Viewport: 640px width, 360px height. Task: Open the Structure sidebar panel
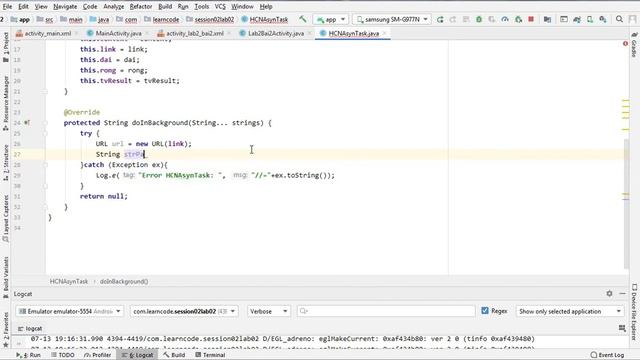(x=6, y=162)
